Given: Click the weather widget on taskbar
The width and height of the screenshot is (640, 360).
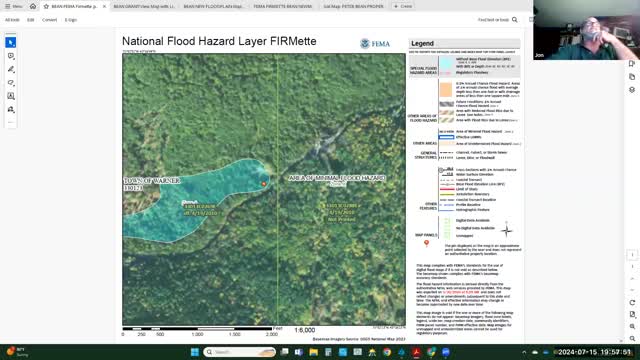Looking at the screenshot, I should [16, 352].
